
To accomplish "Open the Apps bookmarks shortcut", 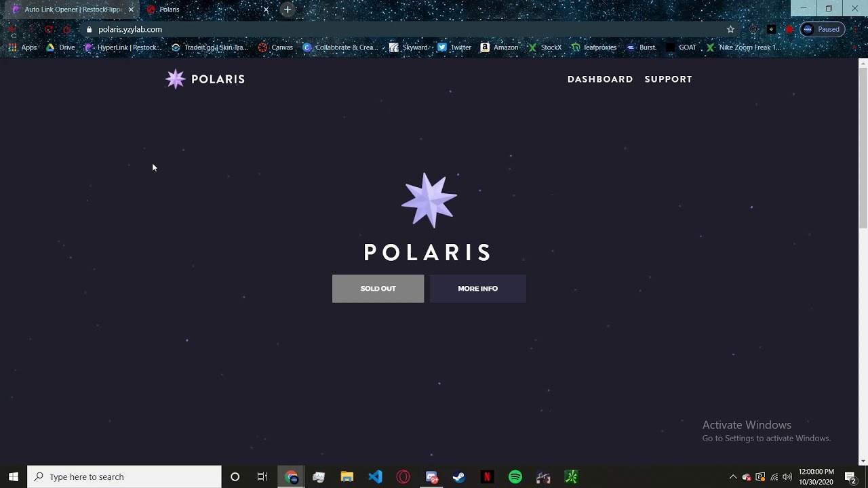I will coord(22,47).
